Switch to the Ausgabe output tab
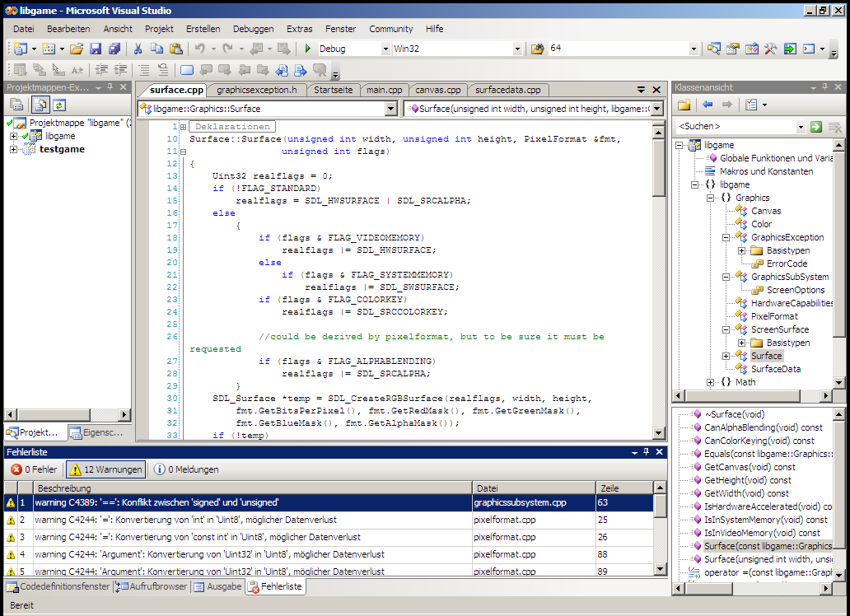This screenshot has height=616, width=850. point(218,586)
